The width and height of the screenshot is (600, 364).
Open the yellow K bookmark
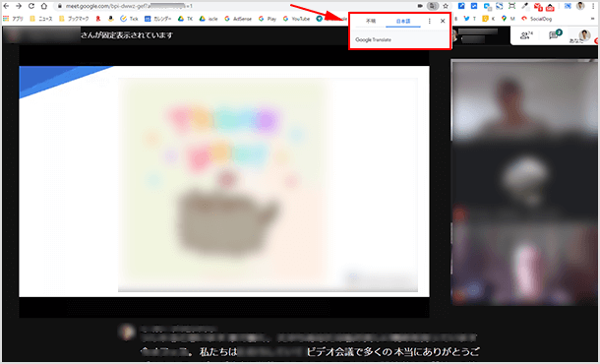pyautogui.click(x=488, y=19)
